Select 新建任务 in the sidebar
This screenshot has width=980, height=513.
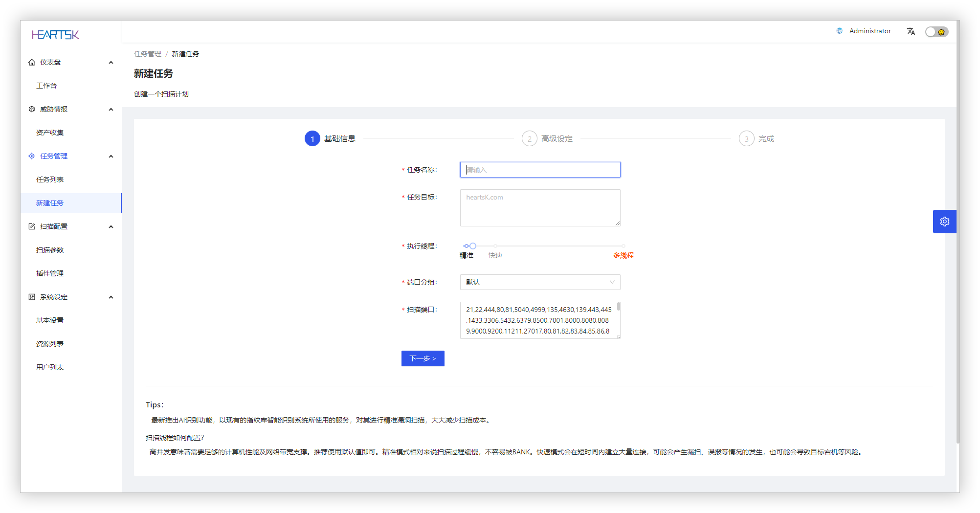click(x=71, y=203)
